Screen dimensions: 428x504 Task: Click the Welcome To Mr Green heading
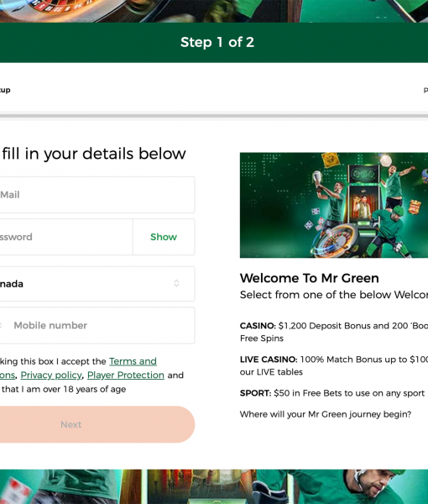(x=309, y=278)
